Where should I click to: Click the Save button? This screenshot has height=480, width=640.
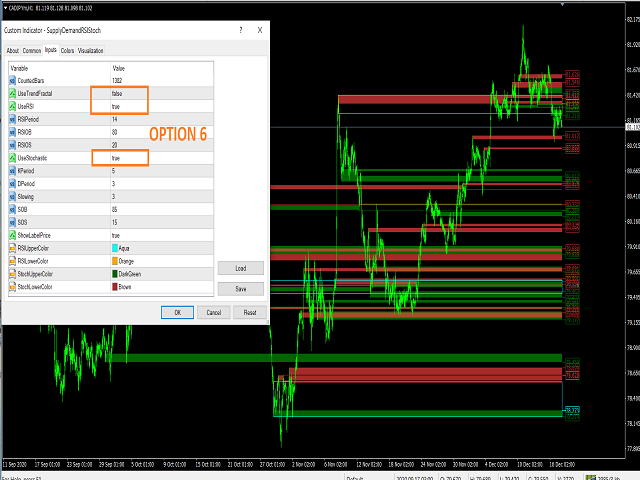coord(241,289)
